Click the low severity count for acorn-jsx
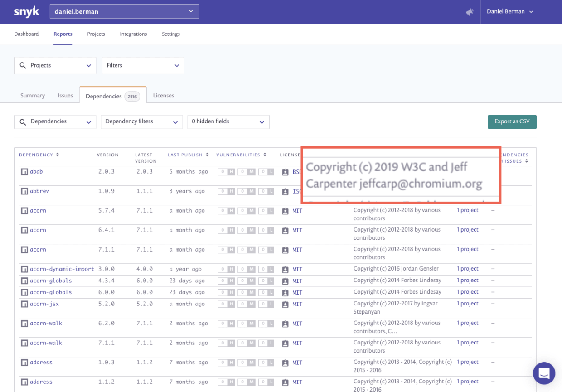This screenshot has width=562, height=392. [266, 304]
